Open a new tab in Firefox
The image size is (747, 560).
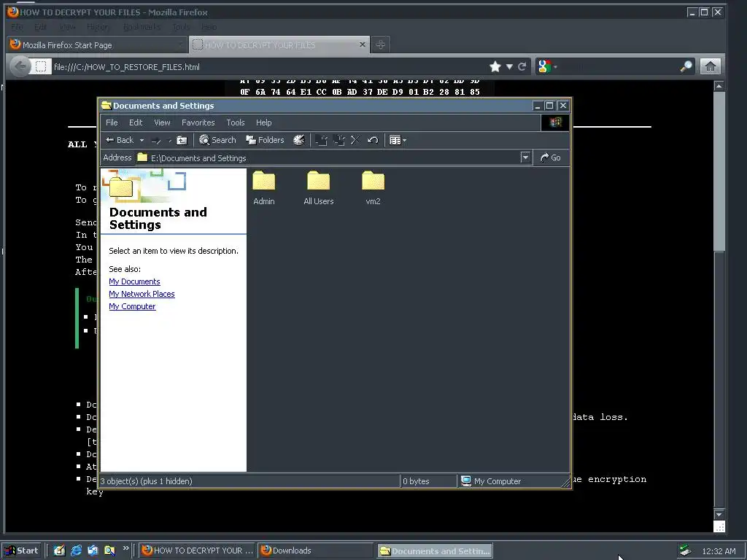pos(380,44)
